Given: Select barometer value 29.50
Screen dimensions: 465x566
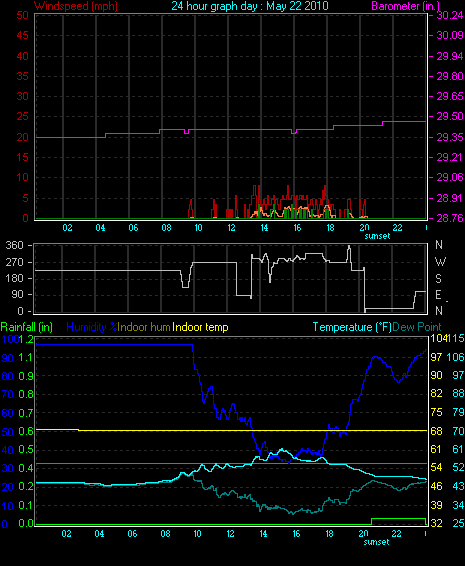Looking at the screenshot, I should click(x=450, y=117).
